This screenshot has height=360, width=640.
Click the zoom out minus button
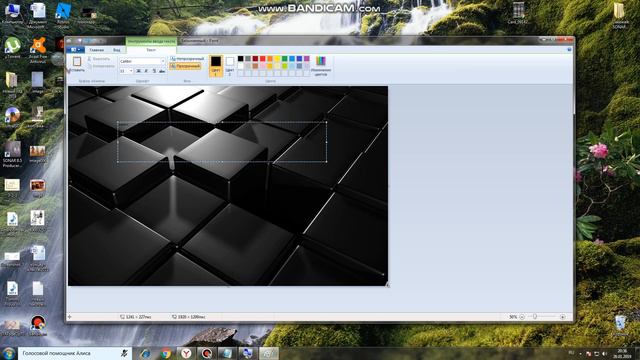coord(522,317)
